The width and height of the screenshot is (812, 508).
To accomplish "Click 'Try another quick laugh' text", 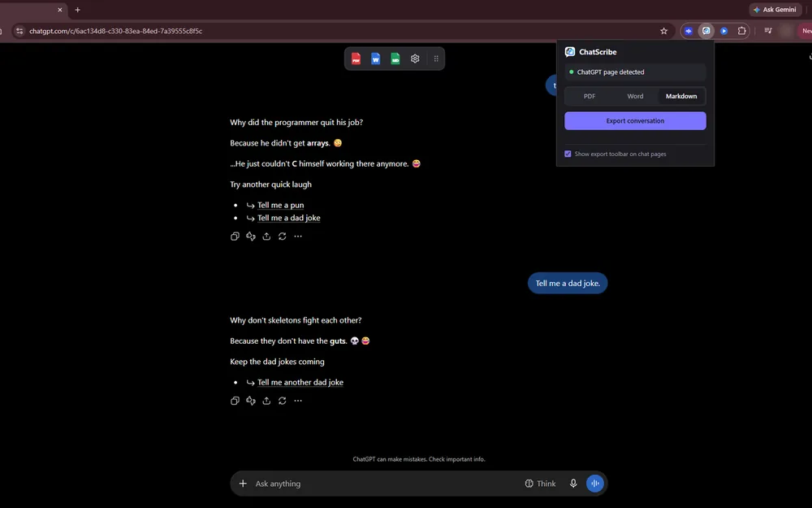I will pos(271,185).
